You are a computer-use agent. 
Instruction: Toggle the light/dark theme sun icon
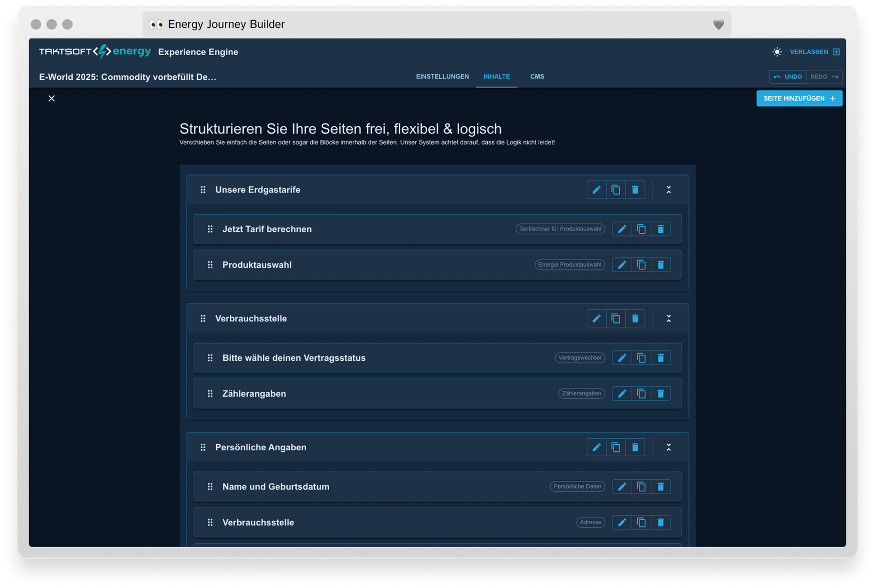(x=777, y=52)
